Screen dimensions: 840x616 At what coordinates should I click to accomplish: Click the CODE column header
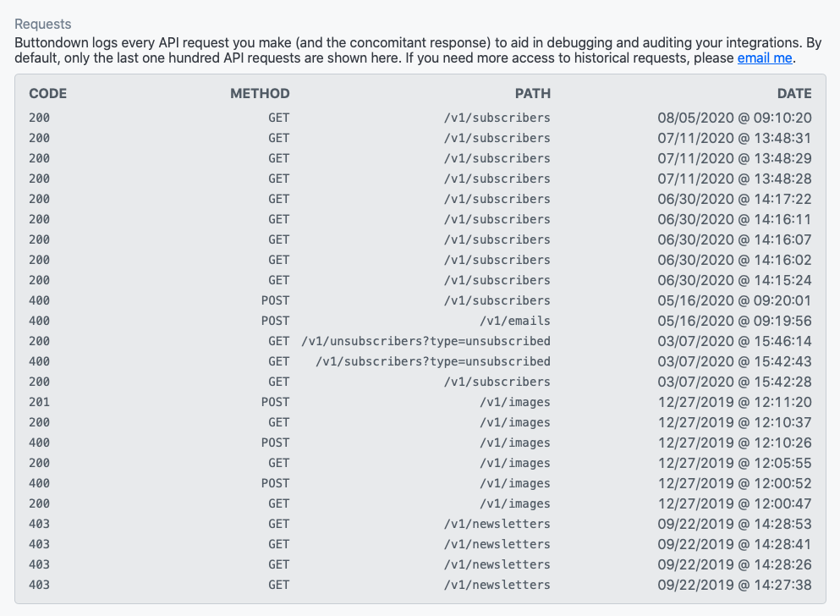(x=47, y=93)
